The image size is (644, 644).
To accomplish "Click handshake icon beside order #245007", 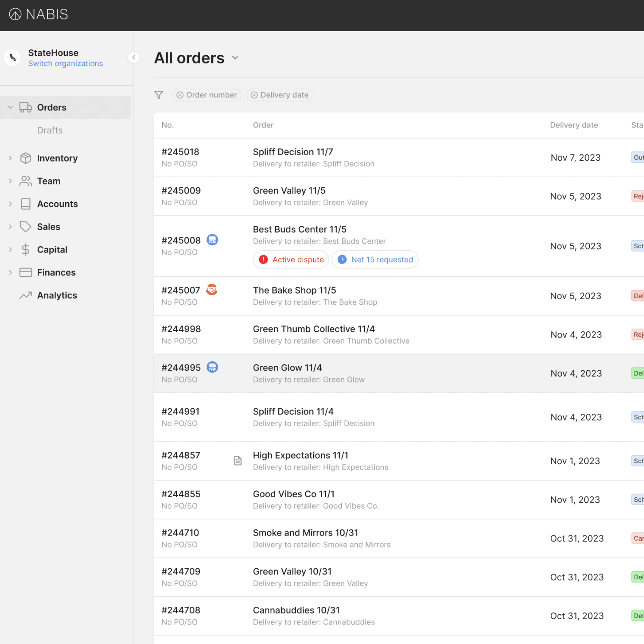I will 212,290.
